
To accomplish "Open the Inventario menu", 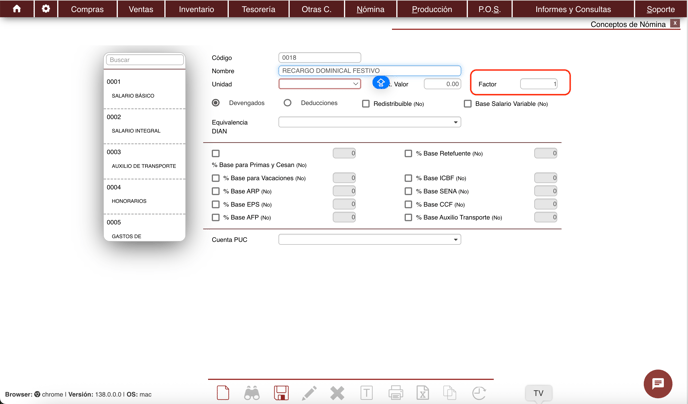I will click(x=196, y=9).
